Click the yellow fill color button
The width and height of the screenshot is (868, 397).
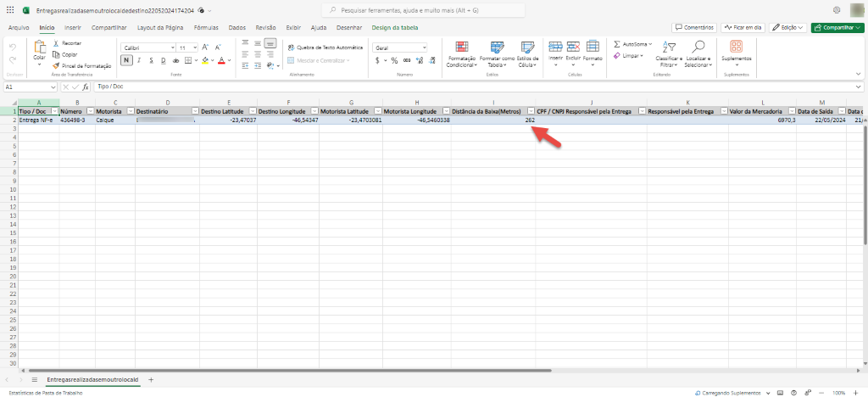(x=205, y=60)
